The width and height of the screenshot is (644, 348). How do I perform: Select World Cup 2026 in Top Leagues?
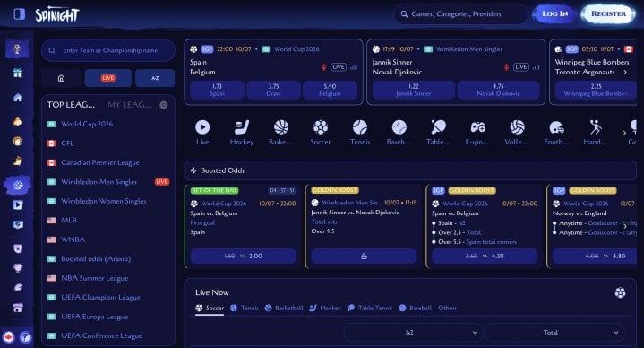tap(108, 124)
